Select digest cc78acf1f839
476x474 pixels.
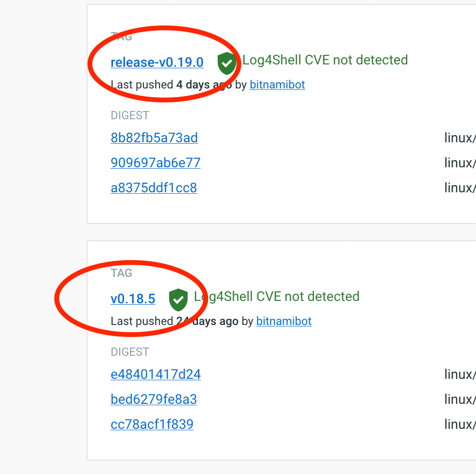(152, 424)
